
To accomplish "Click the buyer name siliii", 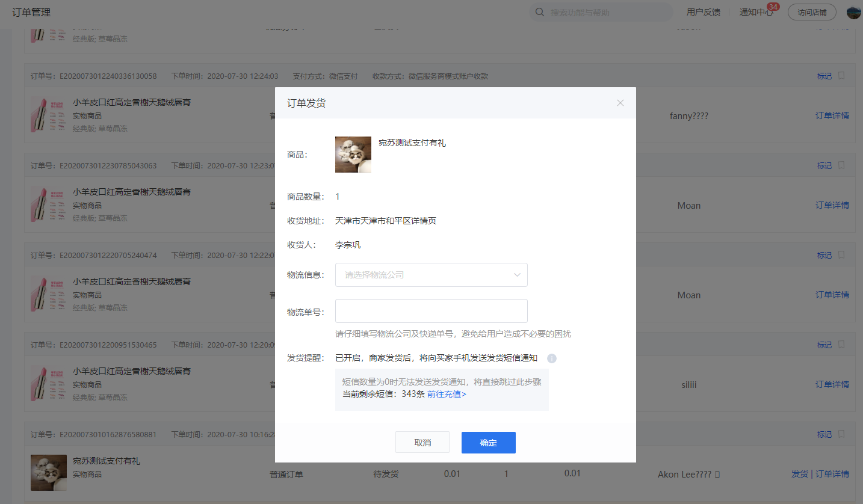I will click(x=688, y=384).
